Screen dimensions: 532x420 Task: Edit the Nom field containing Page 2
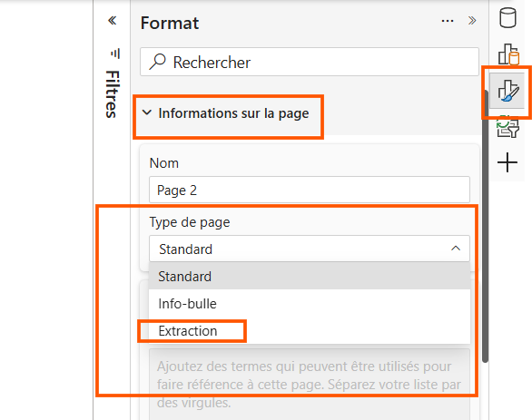(x=309, y=190)
